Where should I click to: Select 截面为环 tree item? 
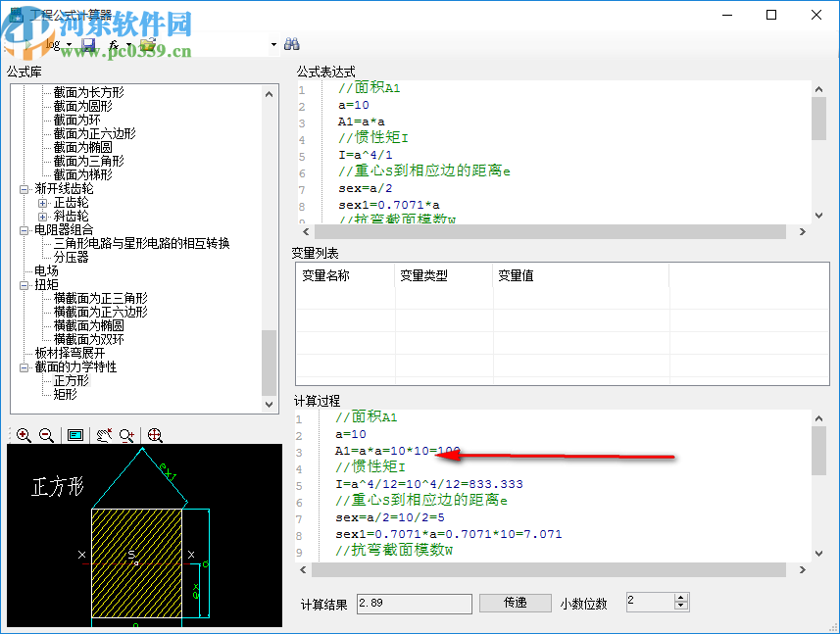pyautogui.click(x=77, y=120)
